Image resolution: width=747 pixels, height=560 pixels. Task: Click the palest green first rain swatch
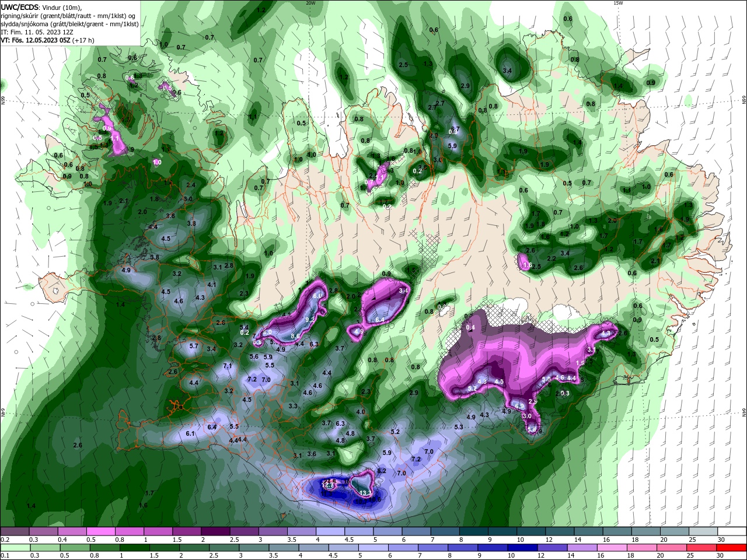15,548
